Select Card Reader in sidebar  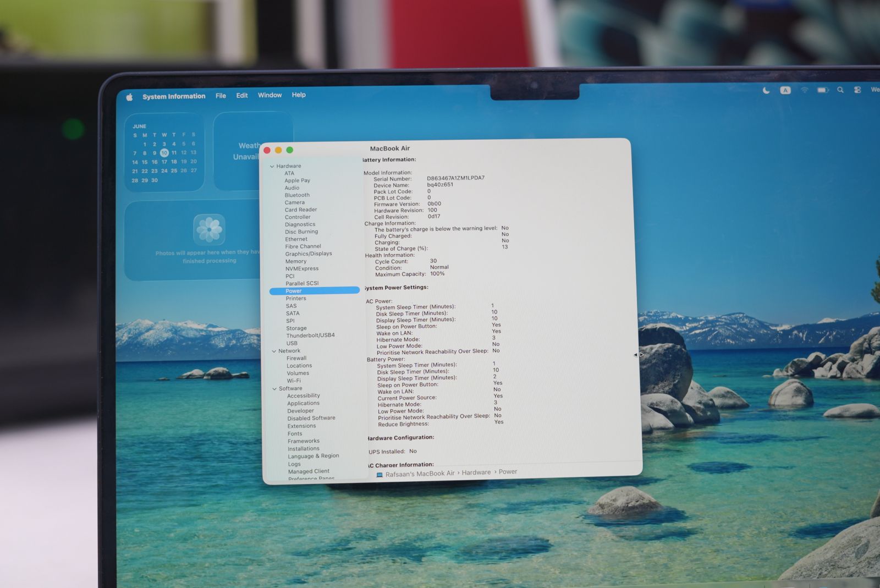tap(301, 210)
